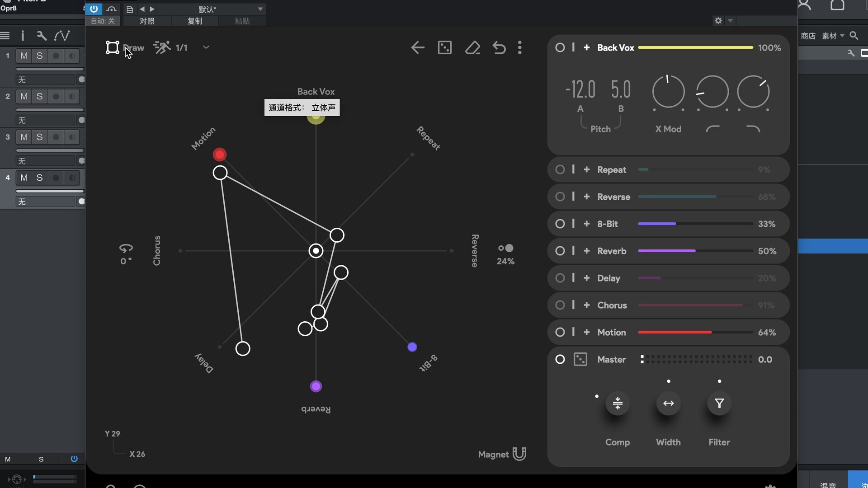Screen dimensions: 868x488
Task: Expand the Repeat plus icon
Action: pyautogui.click(x=587, y=169)
